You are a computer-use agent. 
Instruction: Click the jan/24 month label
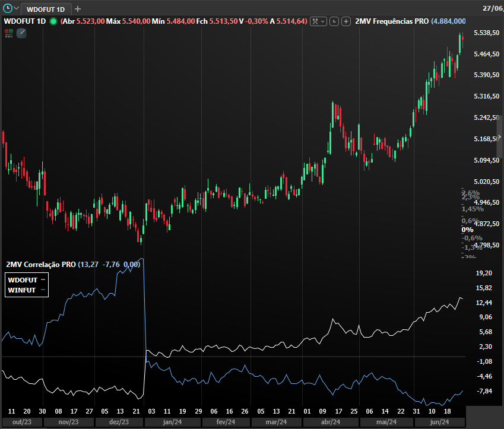[x=172, y=422]
